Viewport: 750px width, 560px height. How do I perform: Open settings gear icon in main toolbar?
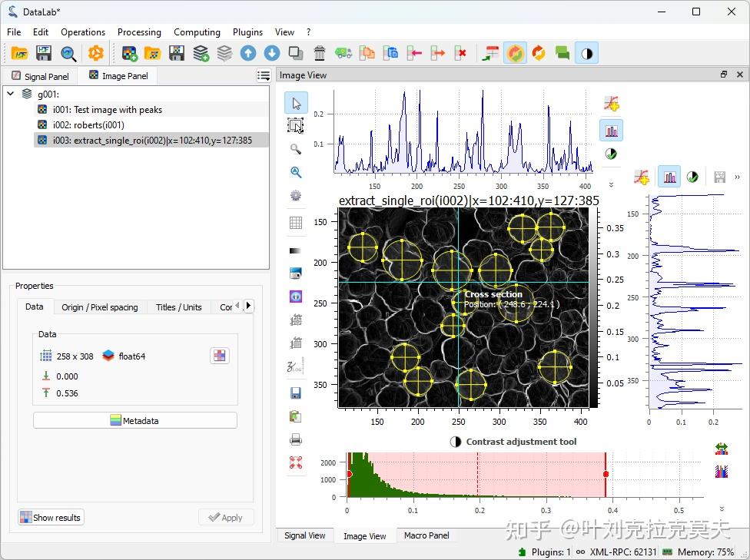click(x=95, y=53)
